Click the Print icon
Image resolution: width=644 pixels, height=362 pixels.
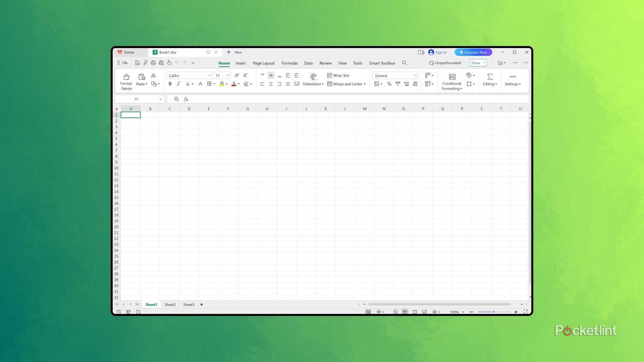(153, 63)
